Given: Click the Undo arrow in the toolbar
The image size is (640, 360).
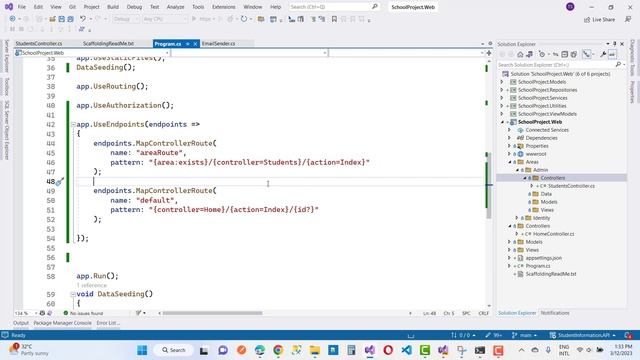Looking at the screenshot, I should pos(83,19).
